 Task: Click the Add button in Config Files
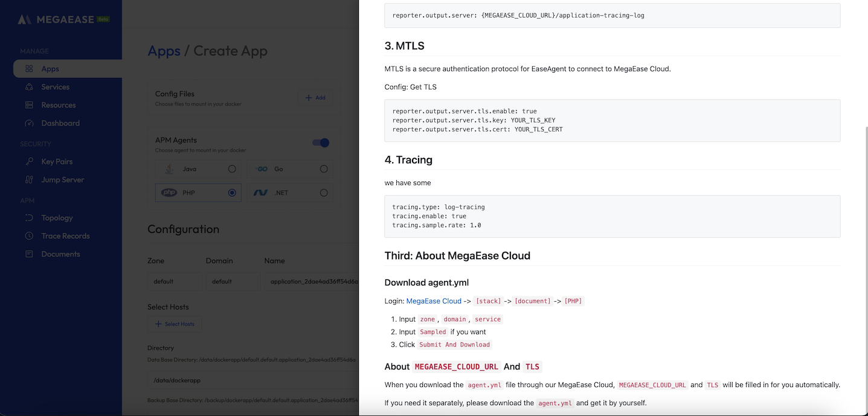[315, 97]
